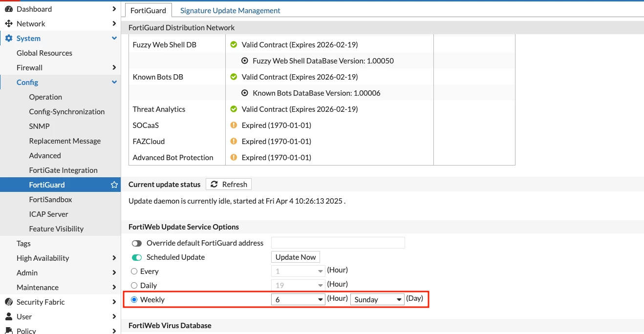Open Global Resources in the sidebar
This screenshot has height=334, width=644.
(x=44, y=53)
